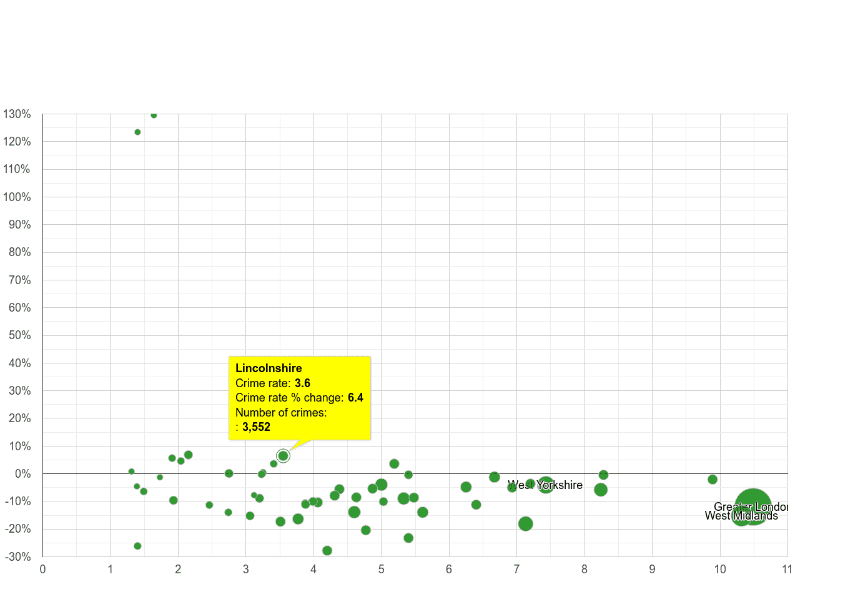This screenshot has width=868, height=612.
Task: Click the small bubble at rate 1.4, -26%
Action: pos(137,546)
